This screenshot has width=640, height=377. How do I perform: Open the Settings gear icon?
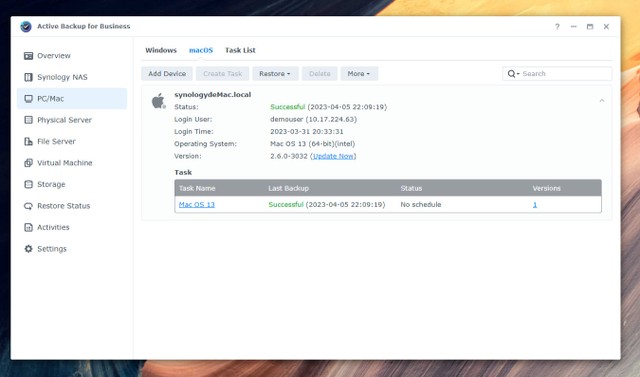coord(28,249)
